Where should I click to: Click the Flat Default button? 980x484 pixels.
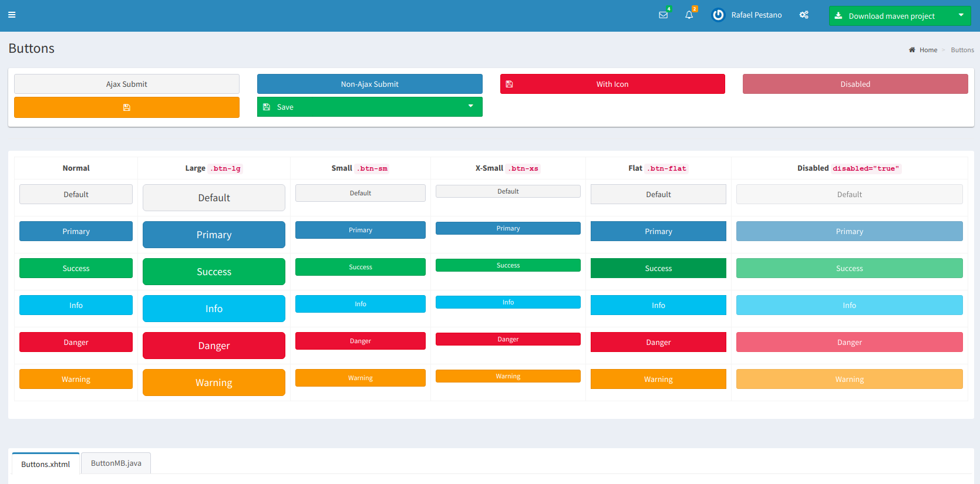point(659,194)
